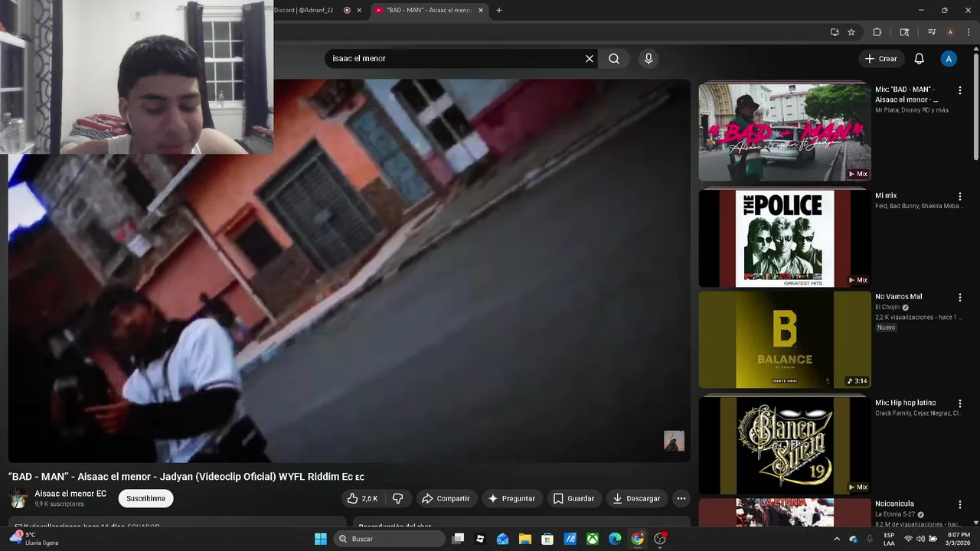This screenshot has width=980, height=551.
Task: Open the Balance thumbnail by El Chojin
Action: point(785,340)
